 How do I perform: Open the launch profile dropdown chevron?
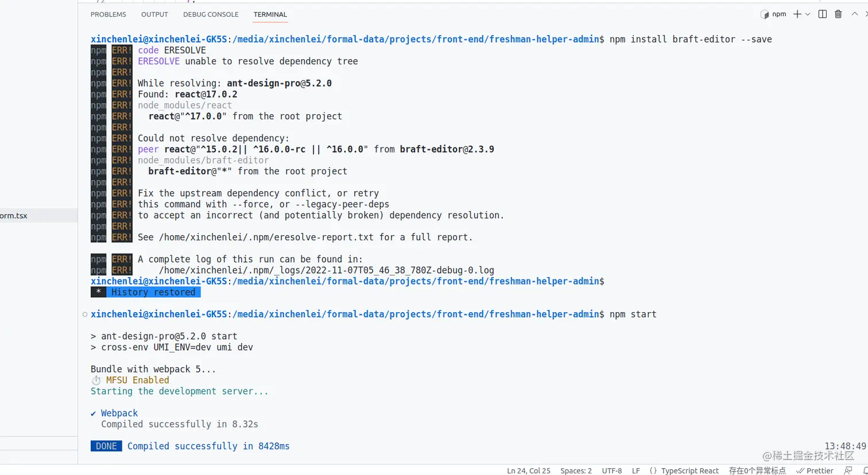coord(808,14)
